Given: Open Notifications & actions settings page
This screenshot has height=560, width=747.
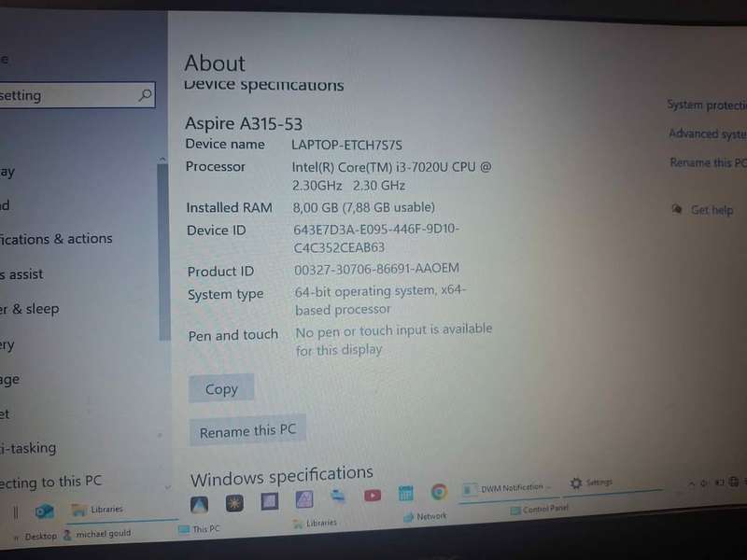Looking at the screenshot, I should 56,239.
